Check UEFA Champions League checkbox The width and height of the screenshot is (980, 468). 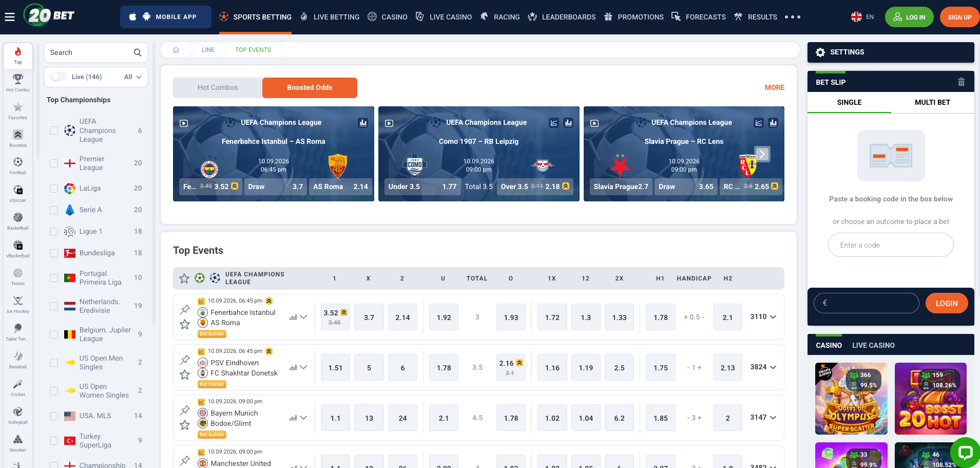54,130
